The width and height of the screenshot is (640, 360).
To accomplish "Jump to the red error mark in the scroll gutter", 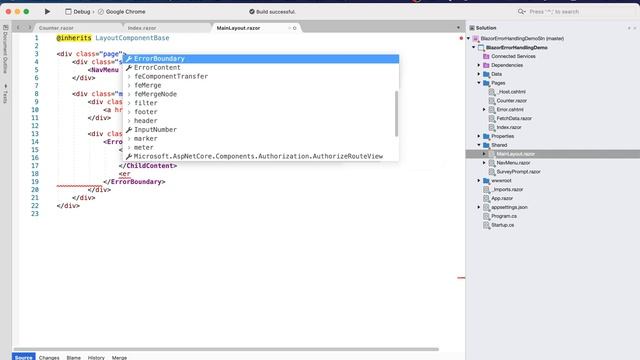I will [x=461, y=278].
